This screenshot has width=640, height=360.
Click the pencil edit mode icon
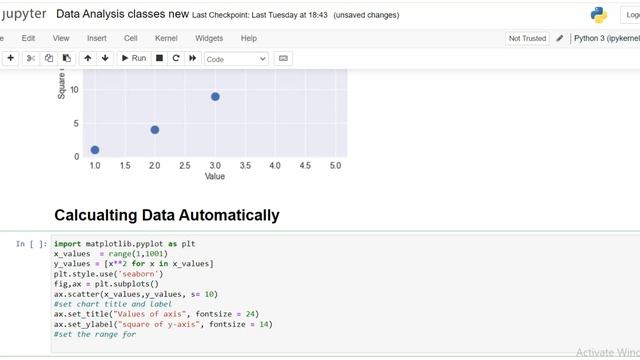(560, 38)
